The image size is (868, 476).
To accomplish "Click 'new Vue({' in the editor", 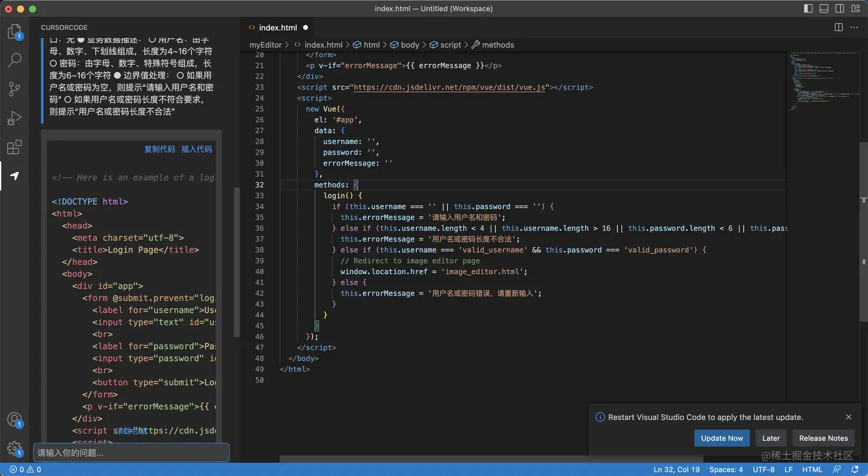I will pyautogui.click(x=325, y=109).
